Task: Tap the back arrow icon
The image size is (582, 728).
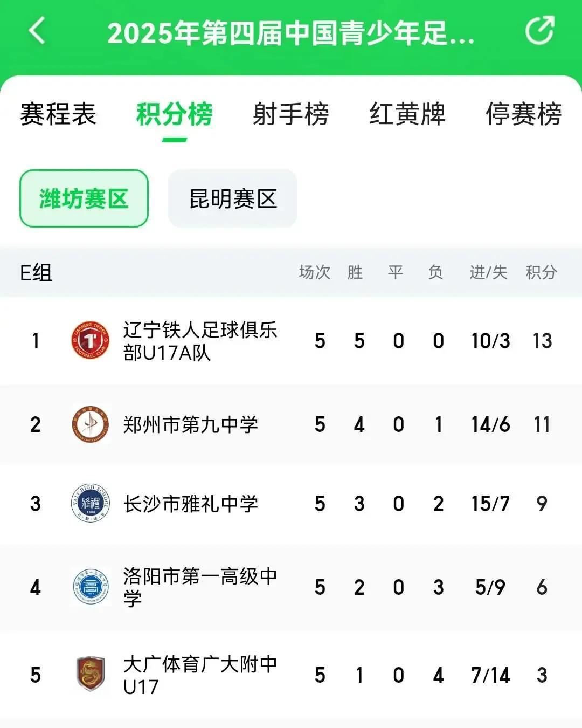Action: (x=37, y=30)
